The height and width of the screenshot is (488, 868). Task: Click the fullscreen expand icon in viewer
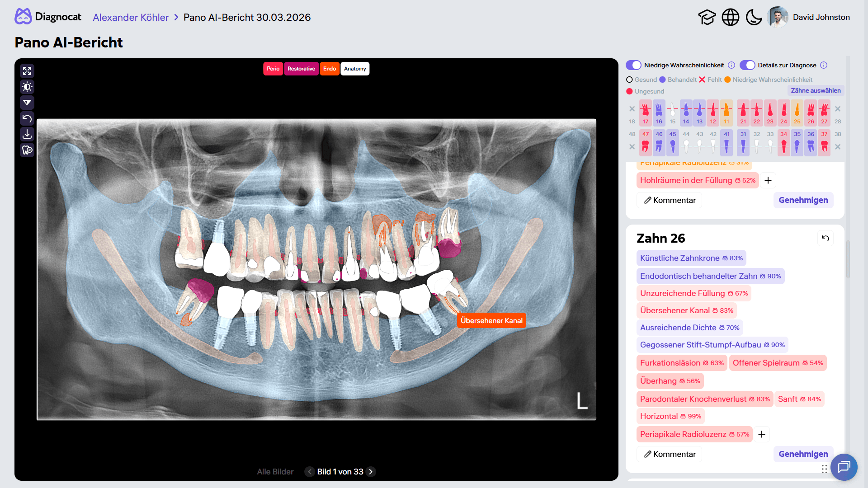click(x=27, y=71)
